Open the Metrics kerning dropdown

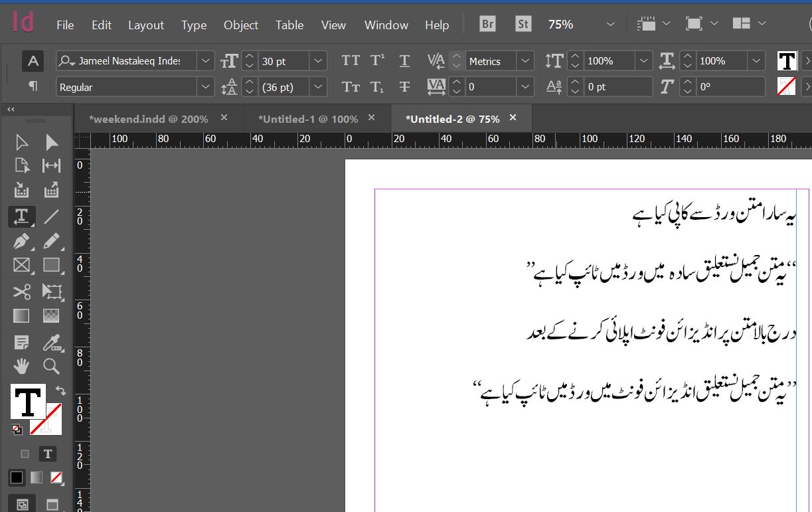tap(526, 61)
